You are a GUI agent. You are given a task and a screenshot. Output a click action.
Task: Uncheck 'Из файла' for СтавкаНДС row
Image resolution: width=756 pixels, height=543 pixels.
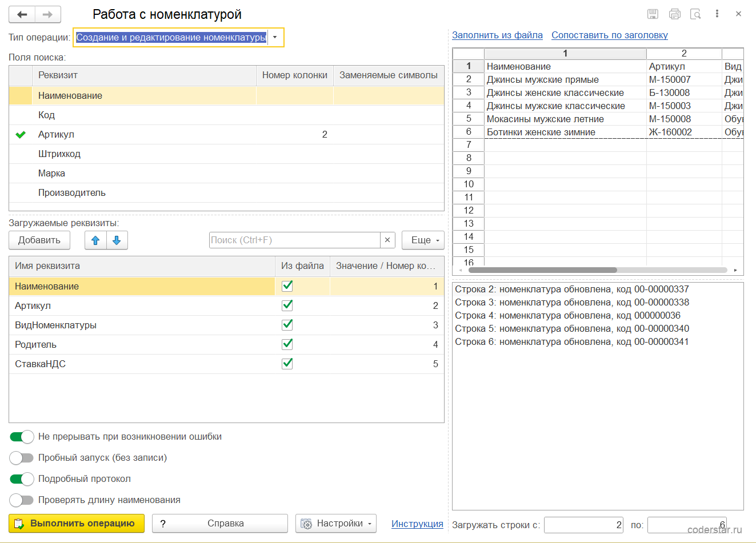pos(287,363)
